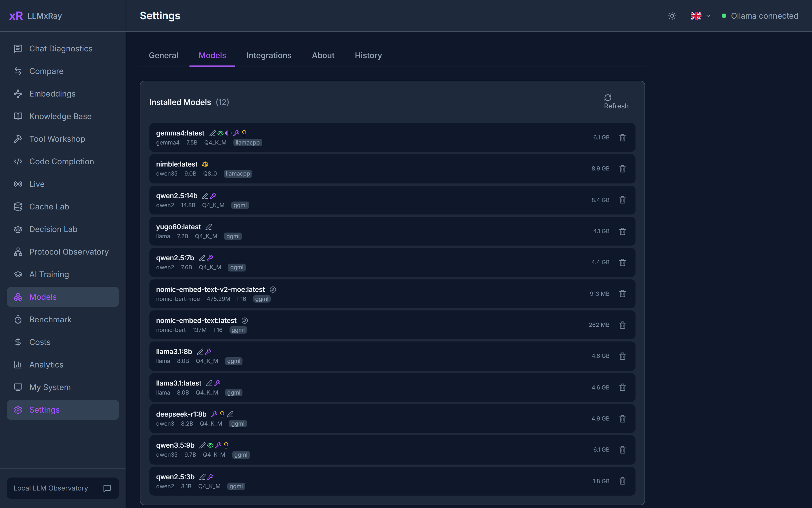Viewport: 812px width, 508px height.
Task: Open the language flag dropdown
Action: click(700, 16)
